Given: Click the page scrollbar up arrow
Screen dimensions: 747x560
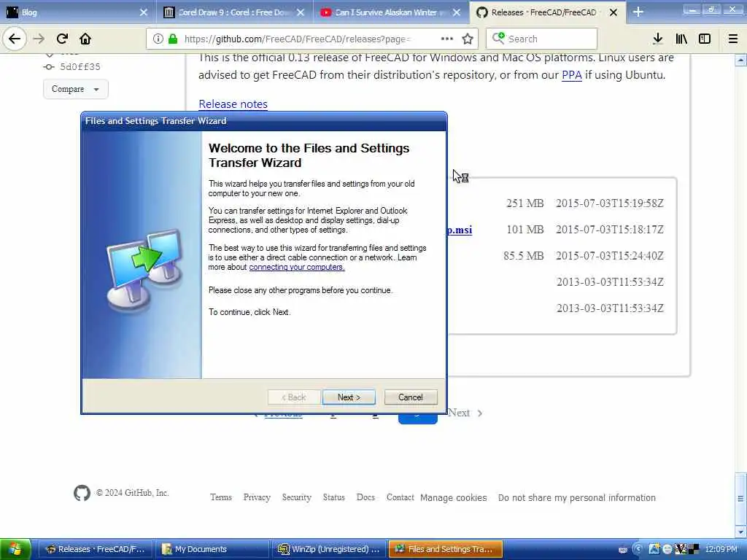Looking at the screenshot, I should point(740,60).
